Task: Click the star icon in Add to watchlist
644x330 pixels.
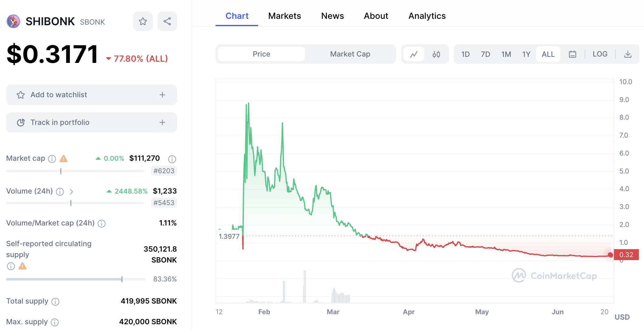Action: point(21,95)
